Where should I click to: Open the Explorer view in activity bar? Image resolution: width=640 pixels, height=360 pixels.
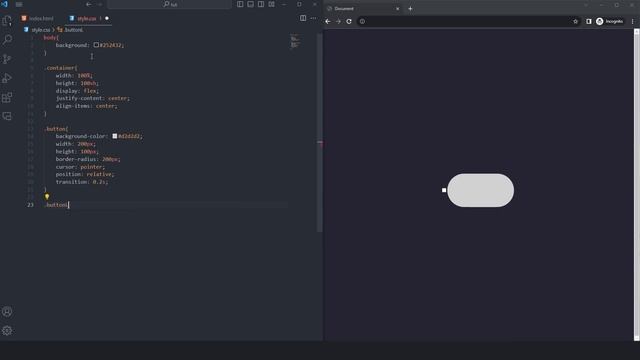(x=7, y=20)
